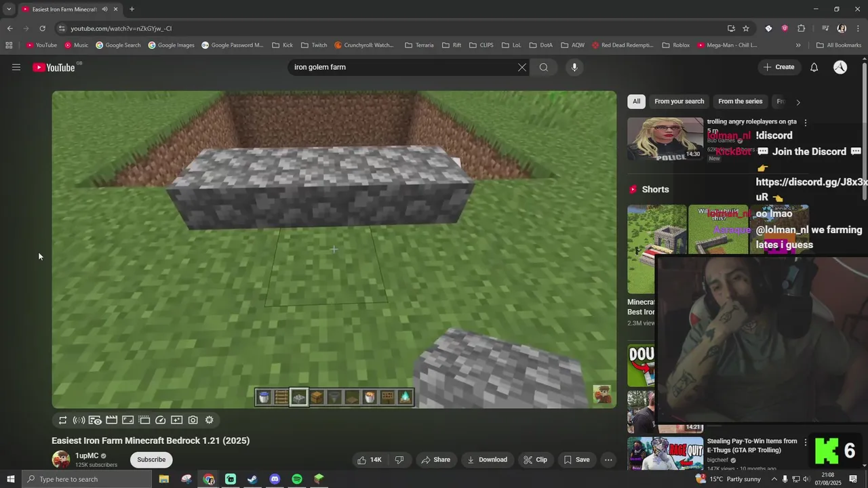Image resolution: width=868 pixels, height=488 pixels.
Task: Toggle the volume boost extension icon
Action: pyautogui.click(x=79, y=420)
